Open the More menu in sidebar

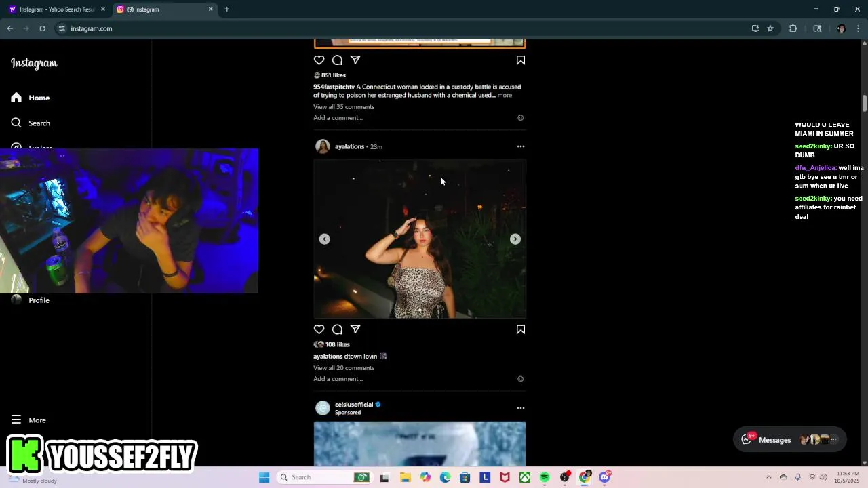28,420
